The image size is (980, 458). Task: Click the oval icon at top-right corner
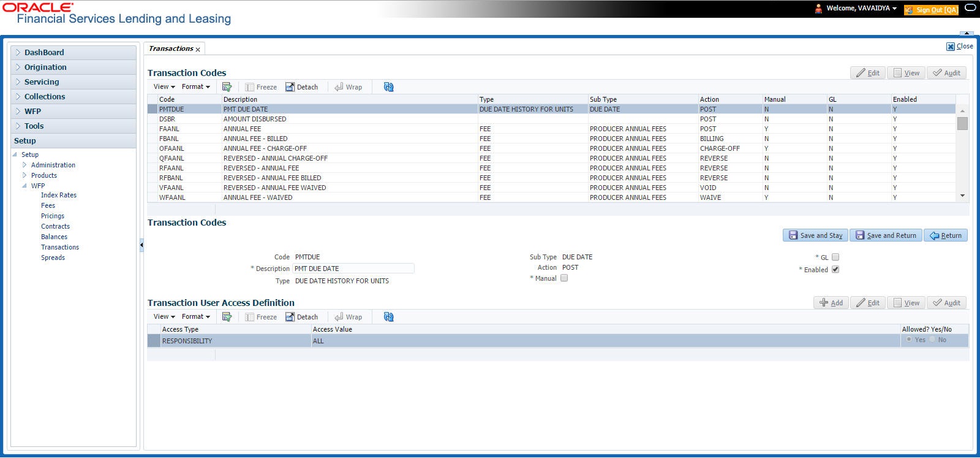(970, 8)
